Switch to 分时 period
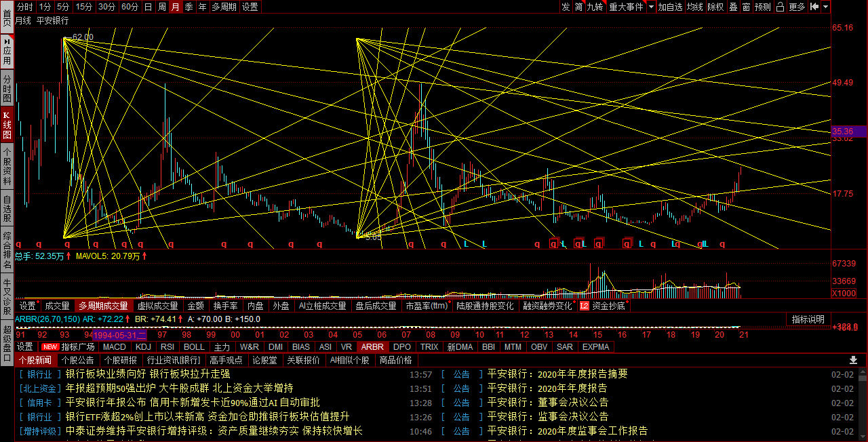Viewport: 868px width, 442px height. [24, 7]
